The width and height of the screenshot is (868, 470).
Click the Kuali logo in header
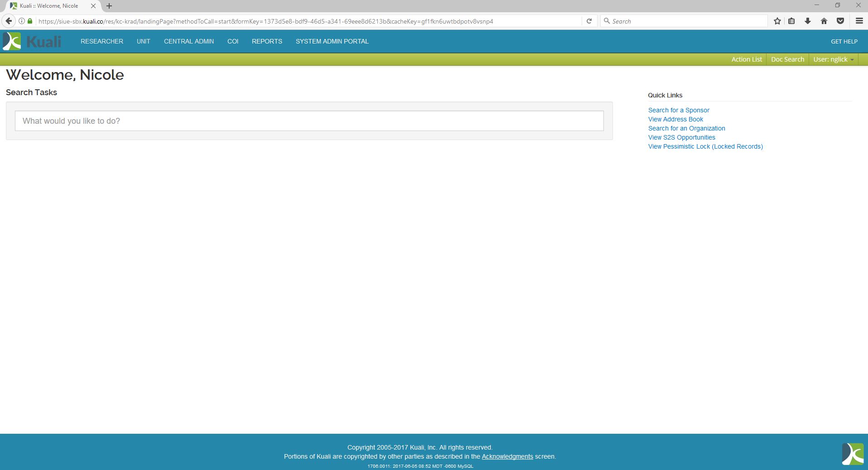(32, 41)
